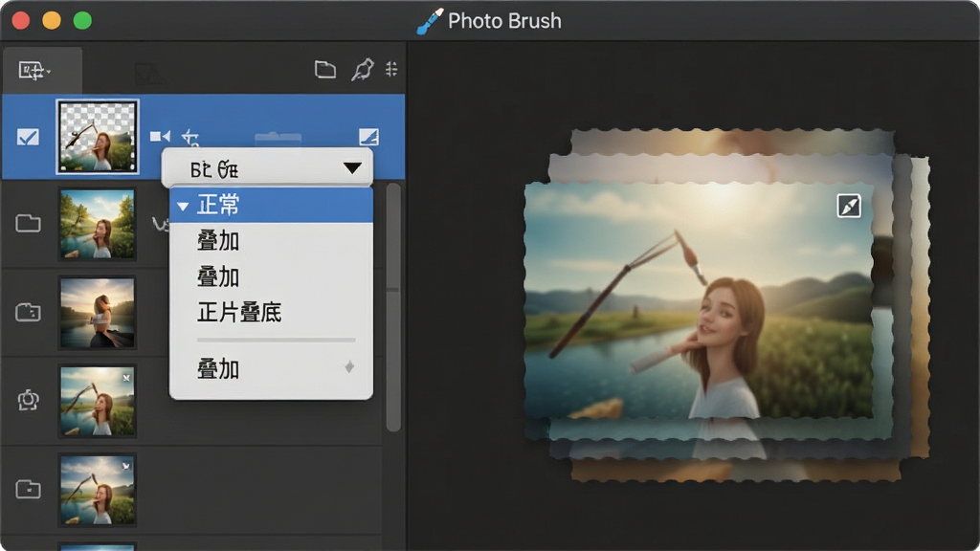Select the transparent-background layer thumbnail

pos(98,136)
